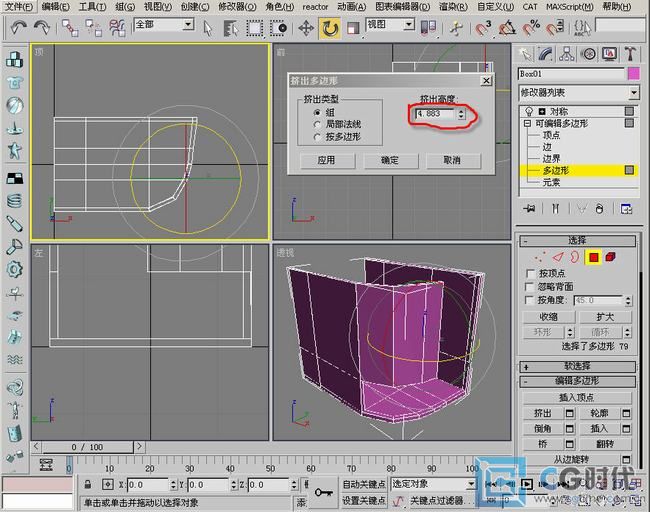This screenshot has height=512, width=650.
Task: Pick the Rectangular Selection Region tool
Action: coord(255,28)
